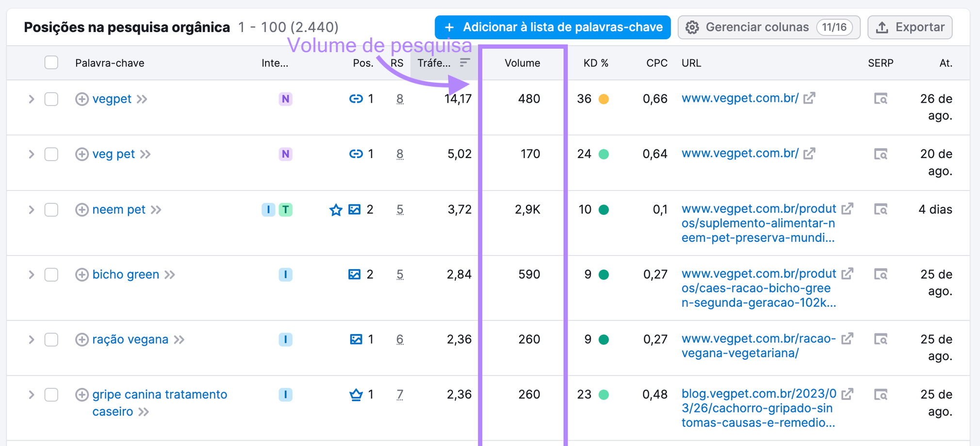
Task: Click the sitelinks icon in veg pet row
Action: (356, 154)
